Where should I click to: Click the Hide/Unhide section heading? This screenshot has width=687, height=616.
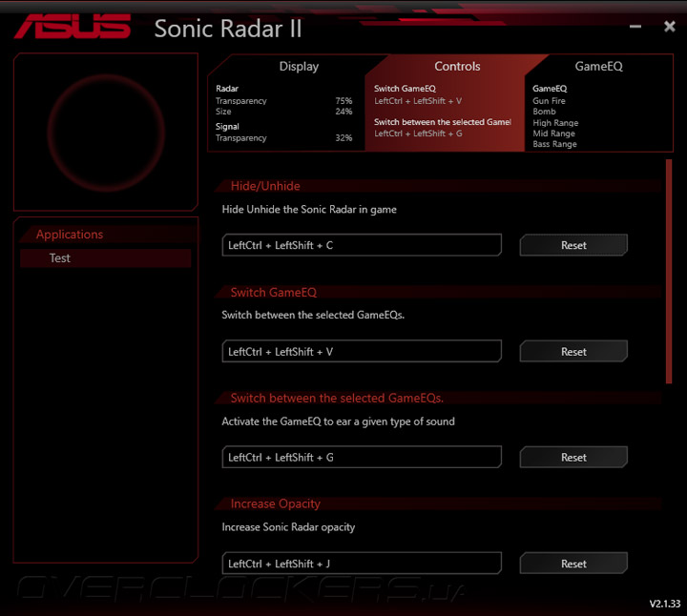click(265, 186)
